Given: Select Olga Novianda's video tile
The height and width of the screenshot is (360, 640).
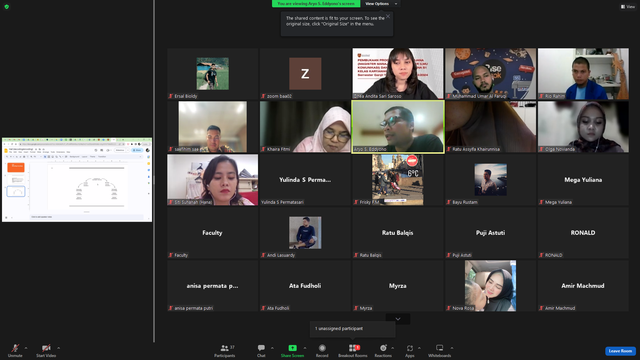Looking at the screenshot, I should tap(583, 127).
